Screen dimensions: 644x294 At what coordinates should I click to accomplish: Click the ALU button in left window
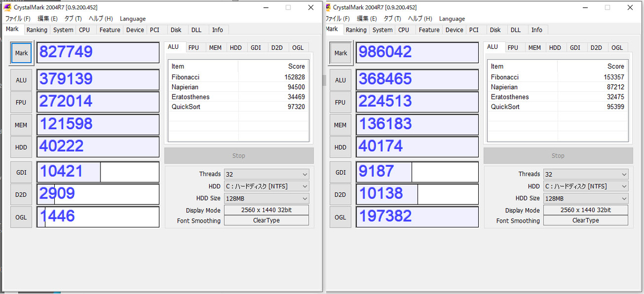point(21,80)
